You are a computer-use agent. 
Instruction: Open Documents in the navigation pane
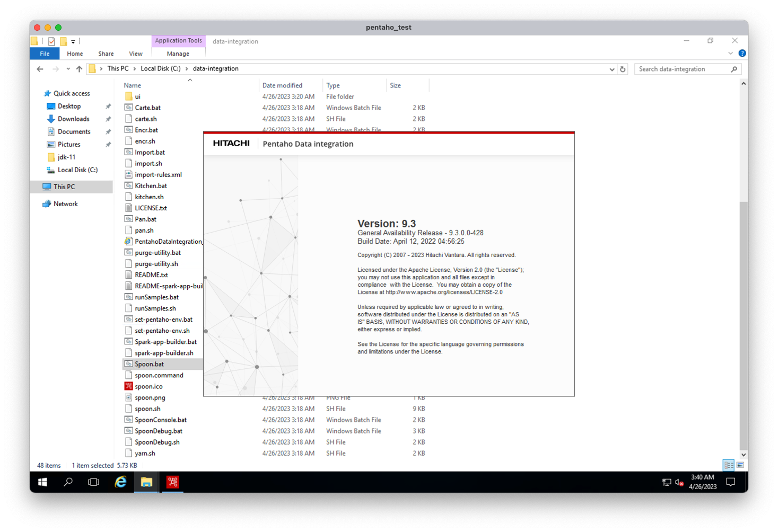point(74,131)
